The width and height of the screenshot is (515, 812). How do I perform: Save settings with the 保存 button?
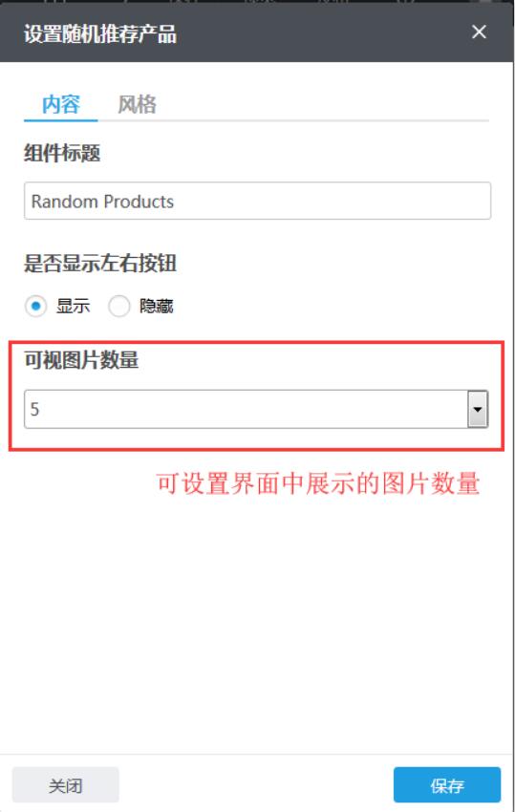click(x=446, y=785)
